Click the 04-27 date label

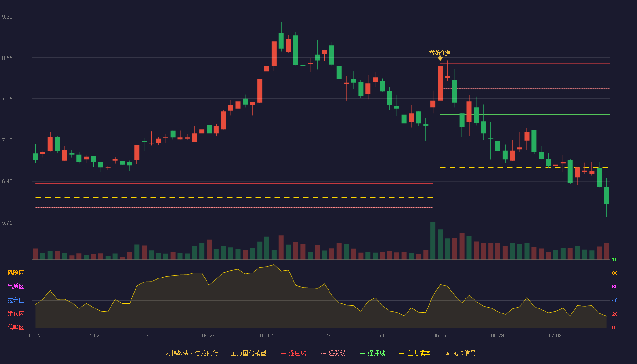(x=209, y=335)
